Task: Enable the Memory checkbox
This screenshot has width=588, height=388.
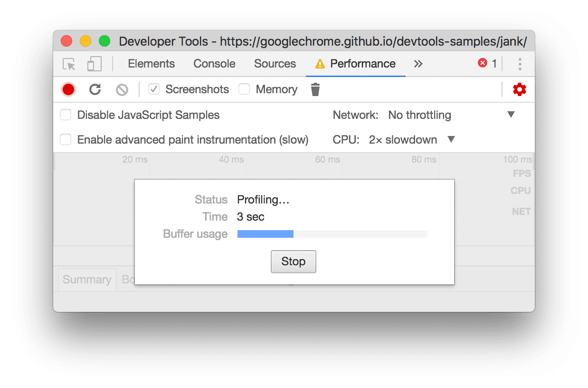Action: coord(244,89)
